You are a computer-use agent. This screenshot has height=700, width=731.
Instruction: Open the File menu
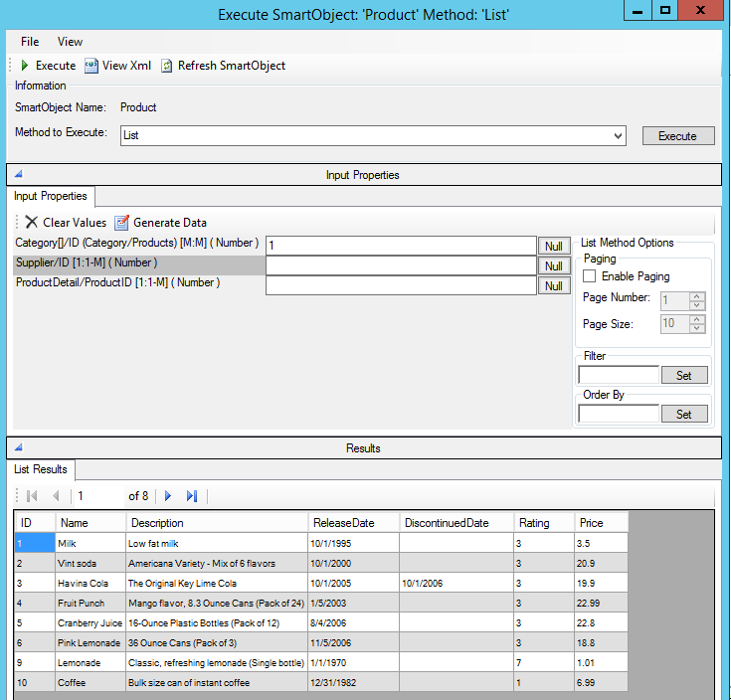[x=30, y=42]
